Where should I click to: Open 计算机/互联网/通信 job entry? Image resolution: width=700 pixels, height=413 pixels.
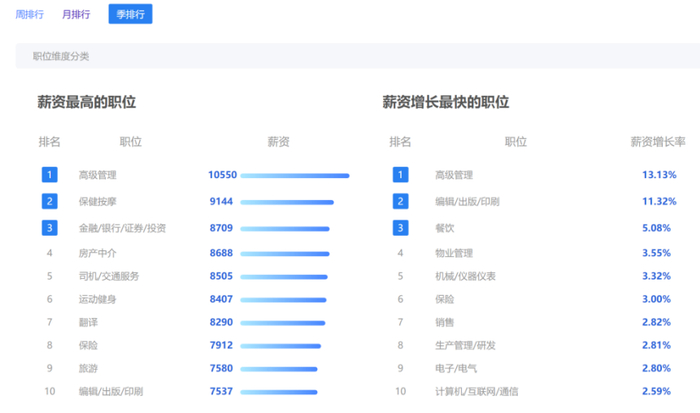tap(476, 391)
